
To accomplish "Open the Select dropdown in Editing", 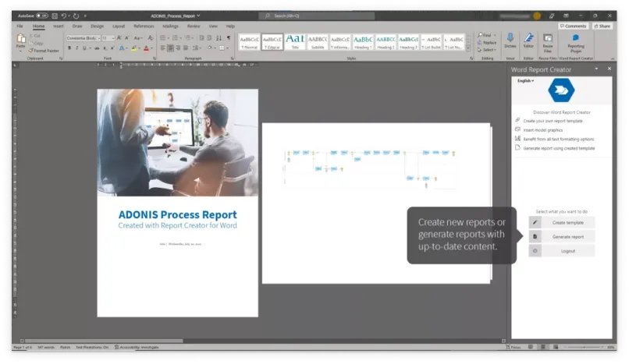I will pos(487,50).
